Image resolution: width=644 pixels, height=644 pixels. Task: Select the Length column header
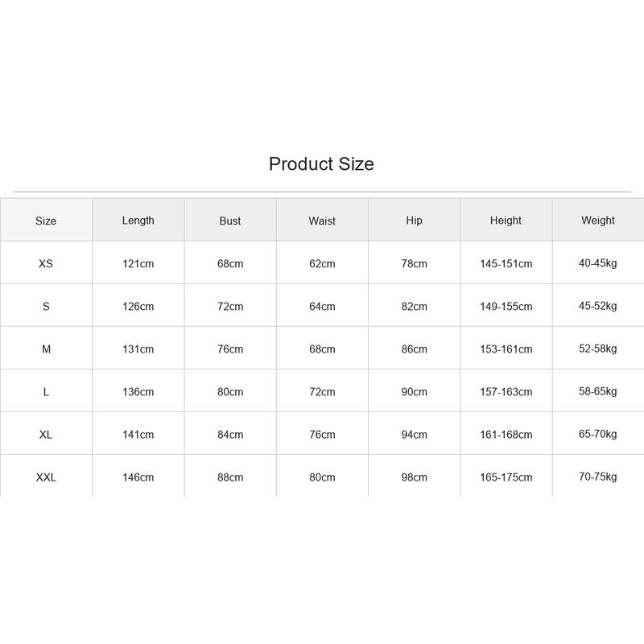click(x=138, y=221)
